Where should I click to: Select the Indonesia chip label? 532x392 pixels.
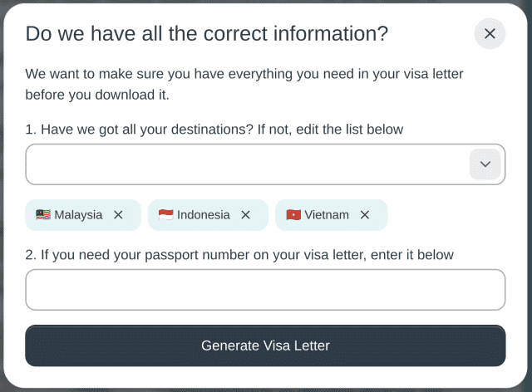tap(203, 215)
